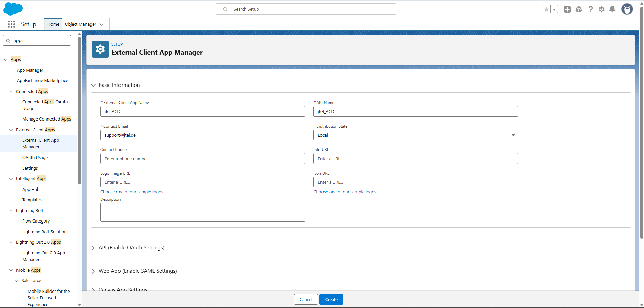Open the Global Actions plus icon
Image resolution: width=644 pixels, height=308 pixels.
(567, 9)
